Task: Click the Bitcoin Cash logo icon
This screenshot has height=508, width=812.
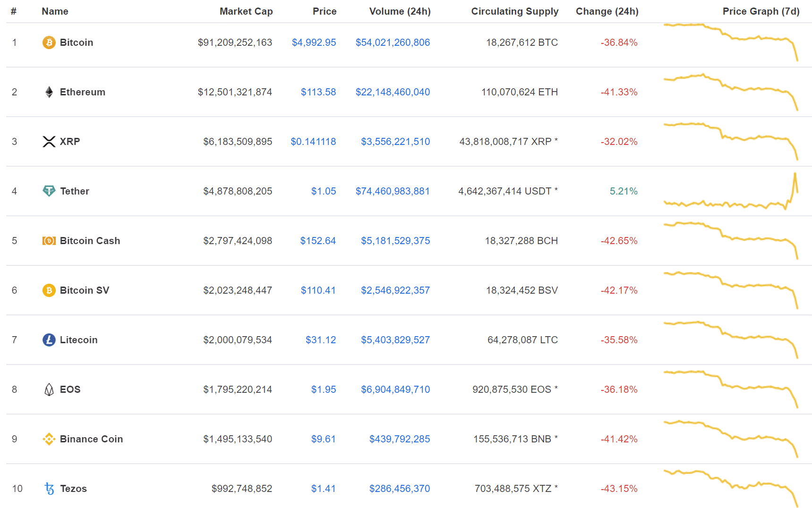Action: [x=49, y=241]
